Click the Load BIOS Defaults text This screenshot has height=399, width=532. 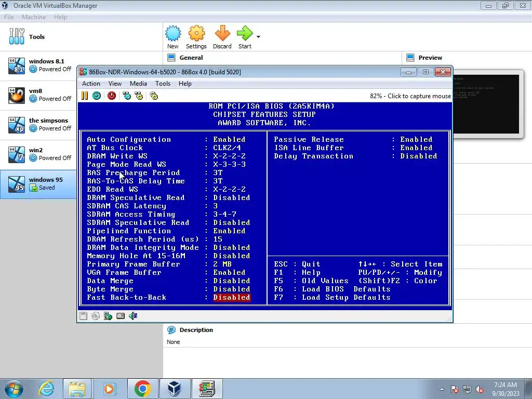coord(346,289)
